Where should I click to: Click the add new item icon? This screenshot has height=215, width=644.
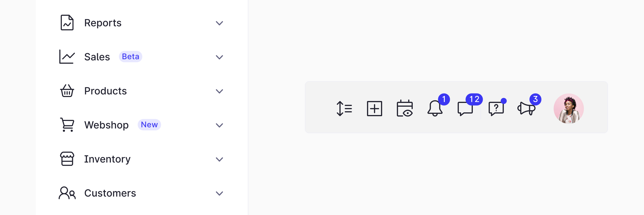(375, 108)
